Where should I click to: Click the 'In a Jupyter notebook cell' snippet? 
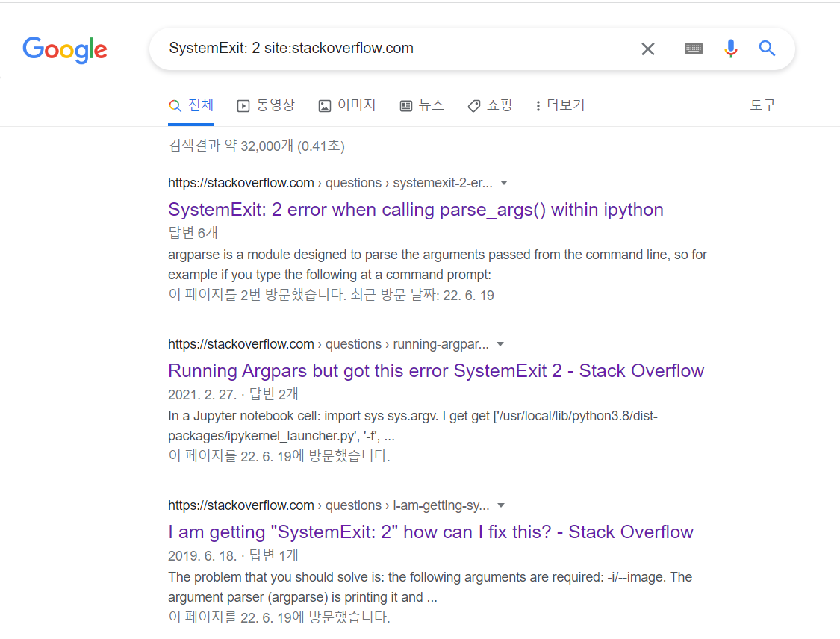pos(413,426)
